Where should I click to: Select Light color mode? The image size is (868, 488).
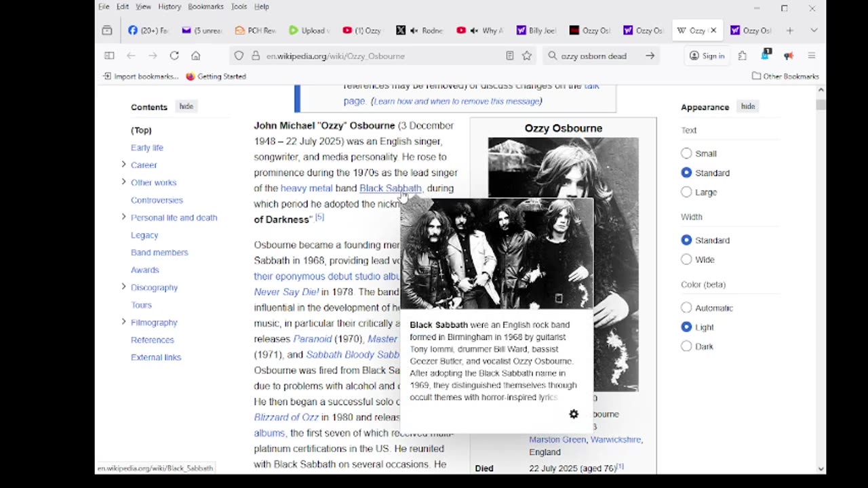pos(686,327)
